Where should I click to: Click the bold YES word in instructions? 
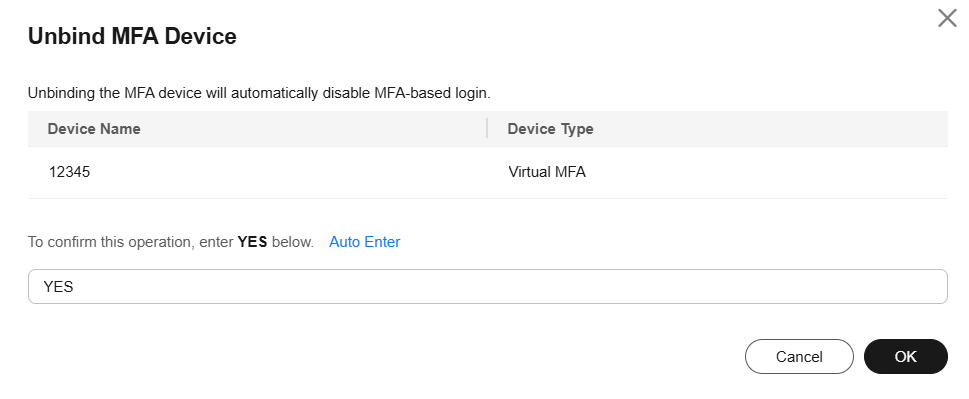click(x=252, y=242)
